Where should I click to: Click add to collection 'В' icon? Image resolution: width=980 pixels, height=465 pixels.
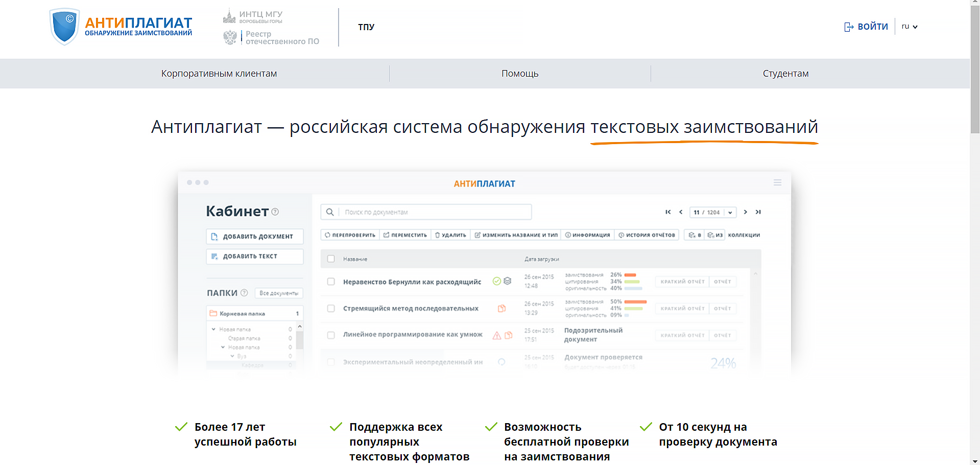point(695,235)
